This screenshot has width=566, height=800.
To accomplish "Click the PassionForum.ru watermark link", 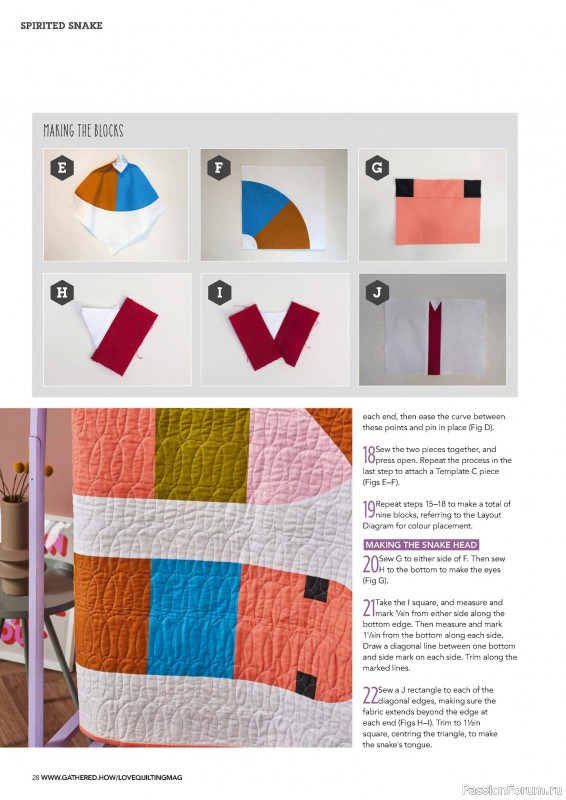I will click(x=511, y=790).
